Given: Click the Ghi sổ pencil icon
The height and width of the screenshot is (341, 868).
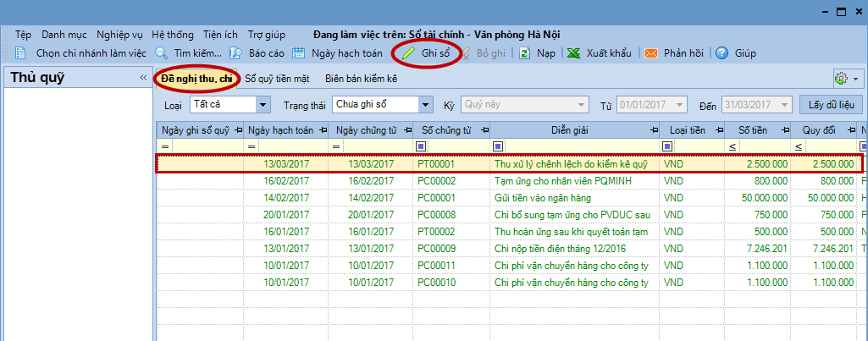Looking at the screenshot, I should [x=409, y=52].
